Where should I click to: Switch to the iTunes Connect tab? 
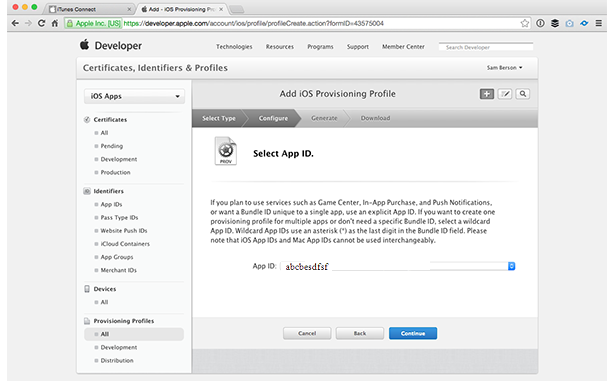(x=88, y=9)
